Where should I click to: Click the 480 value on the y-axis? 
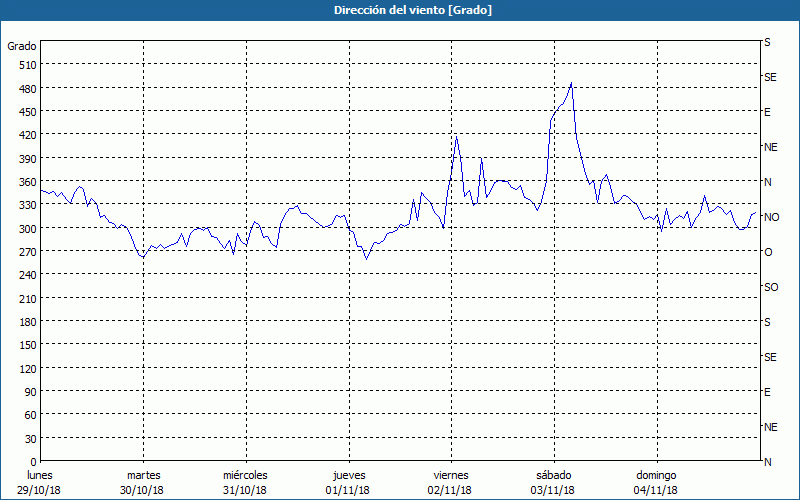(28, 89)
